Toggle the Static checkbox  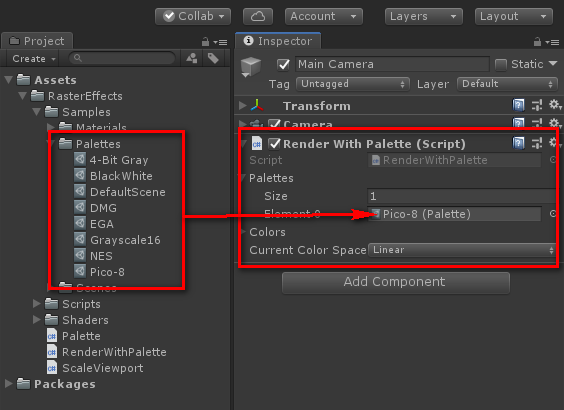[501, 65]
